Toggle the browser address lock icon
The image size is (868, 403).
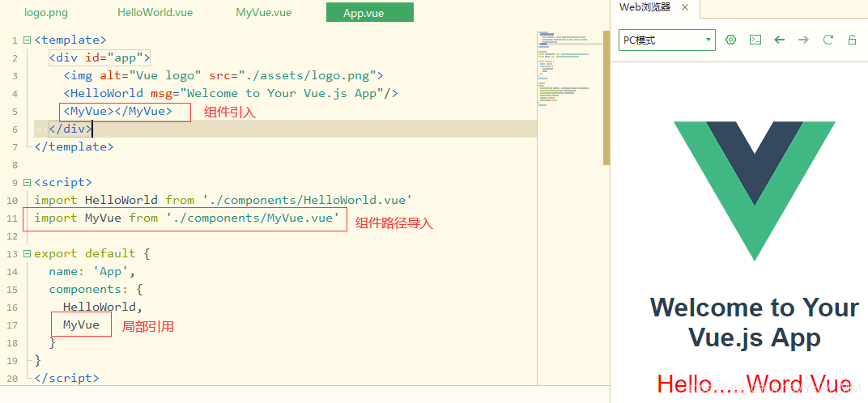coord(853,40)
